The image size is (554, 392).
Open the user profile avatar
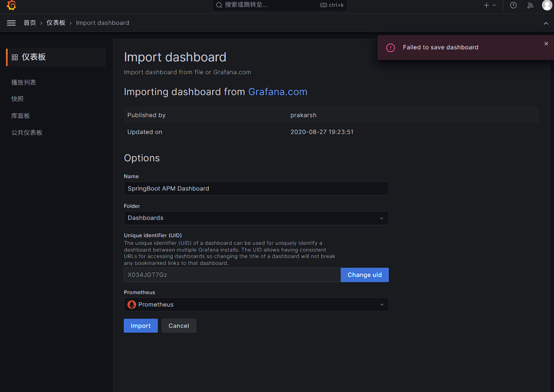pyautogui.click(x=547, y=5)
